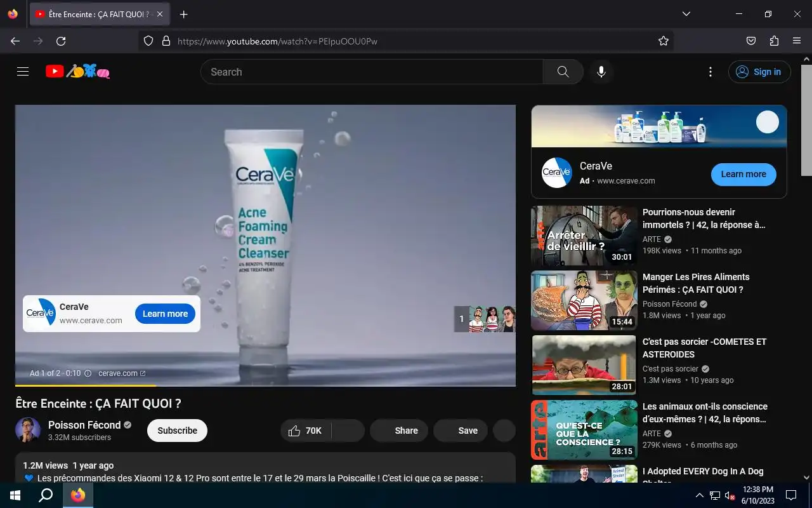Show site info via the padlock icon
Screen dimensions: 812x508
(x=166, y=41)
